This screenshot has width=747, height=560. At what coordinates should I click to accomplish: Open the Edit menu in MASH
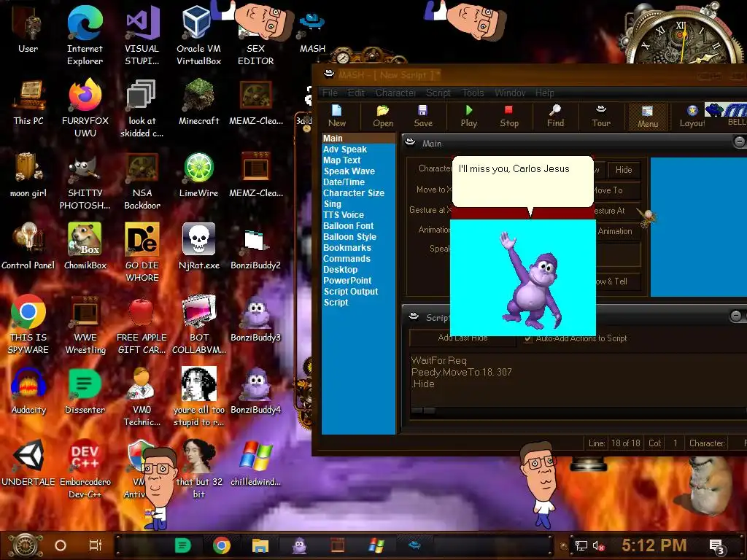(x=356, y=93)
